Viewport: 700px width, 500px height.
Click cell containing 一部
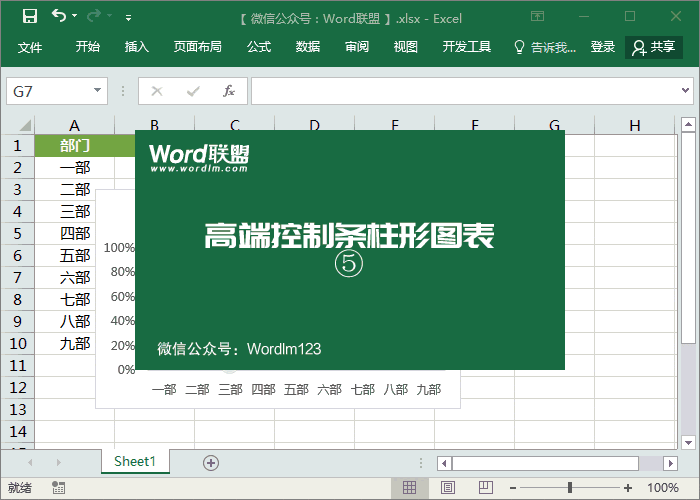[75, 167]
